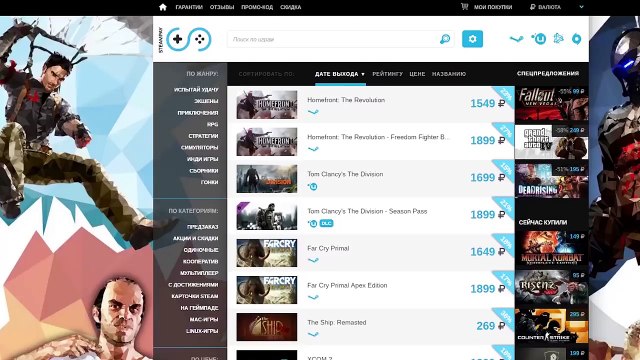Open Far Cry Primal title

328,248
